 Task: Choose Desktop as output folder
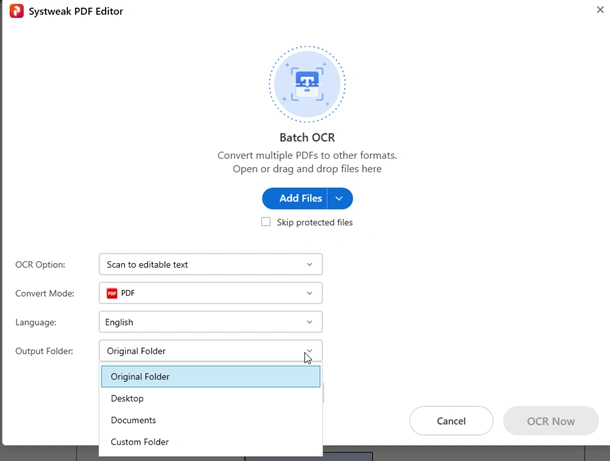(210, 398)
